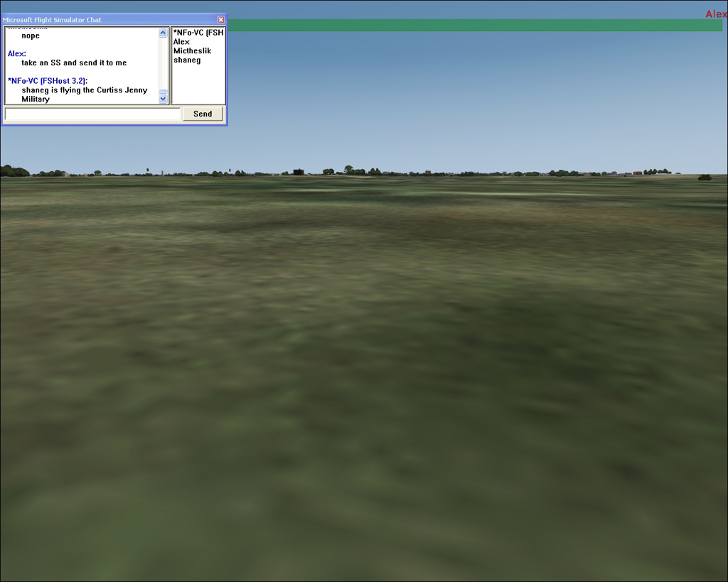Select *NFo-VC host in player list

pos(198,33)
